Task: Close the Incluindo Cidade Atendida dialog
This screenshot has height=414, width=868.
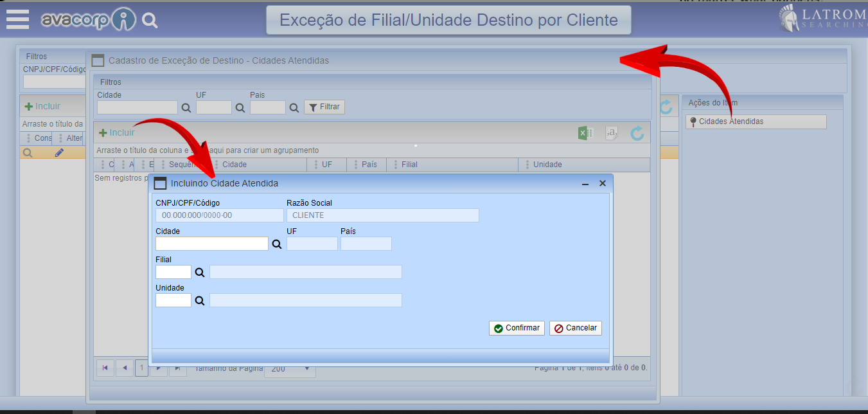Action: pyautogui.click(x=603, y=183)
